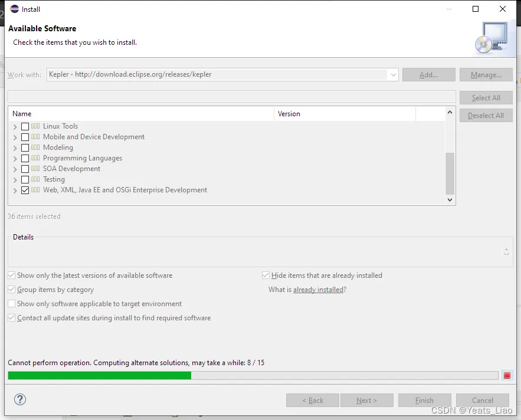Check the Modeling checkbox

tap(25, 147)
